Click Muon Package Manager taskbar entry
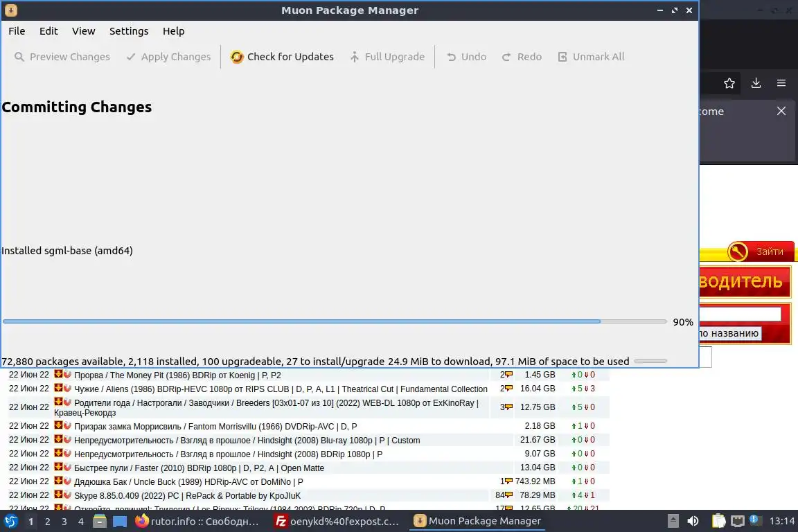This screenshot has height=532, width=798. pos(477,522)
